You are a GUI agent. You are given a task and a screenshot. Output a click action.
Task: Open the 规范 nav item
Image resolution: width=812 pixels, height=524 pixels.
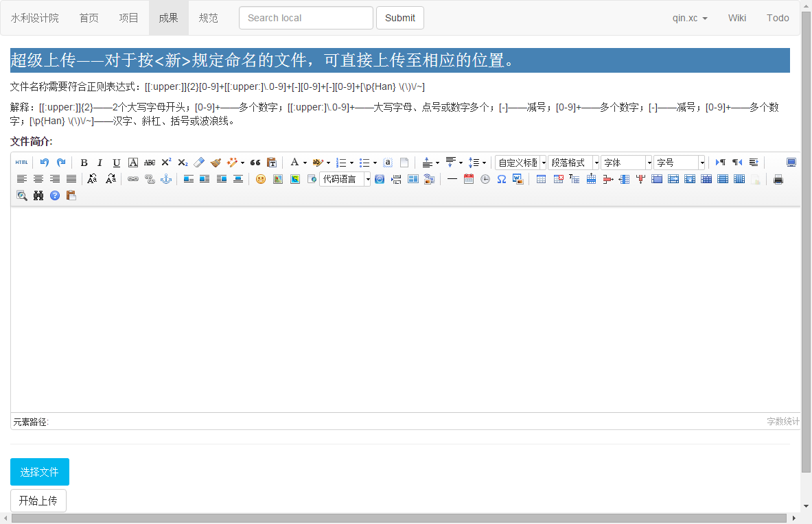[x=209, y=18]
